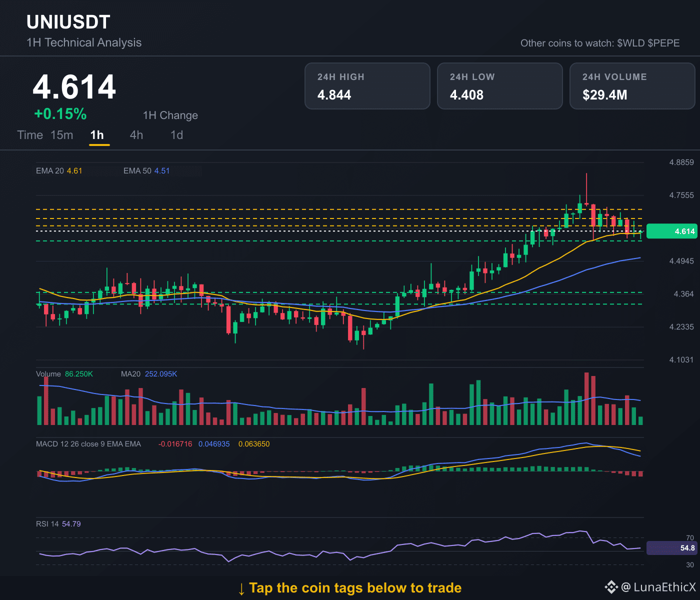Click the Binance logo beside @LunaEthicX
Screen dimensions: 700x600
pos(611,587)
